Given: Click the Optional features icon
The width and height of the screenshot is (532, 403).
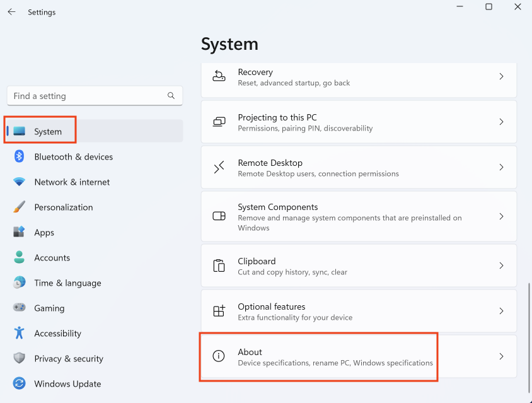Looking at the screenshot, I should [219, 311].
